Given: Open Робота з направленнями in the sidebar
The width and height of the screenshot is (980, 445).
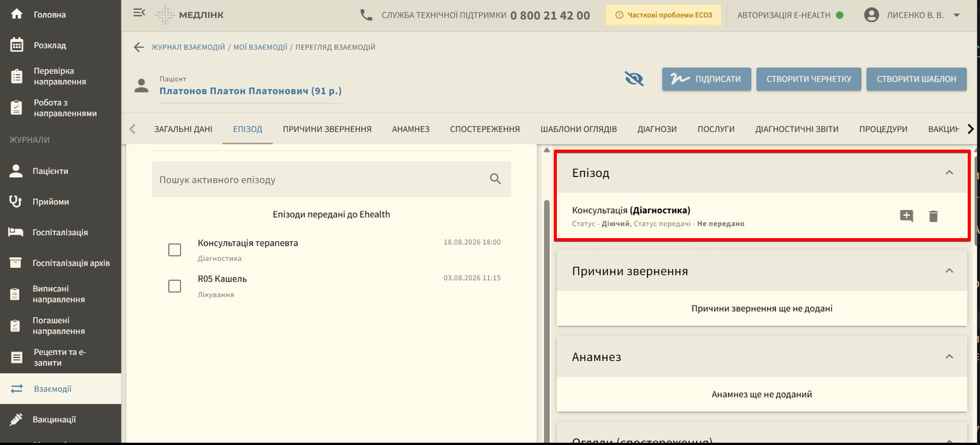Looking at the screenshot, I should pyautogui.click(x=60, y=108).
